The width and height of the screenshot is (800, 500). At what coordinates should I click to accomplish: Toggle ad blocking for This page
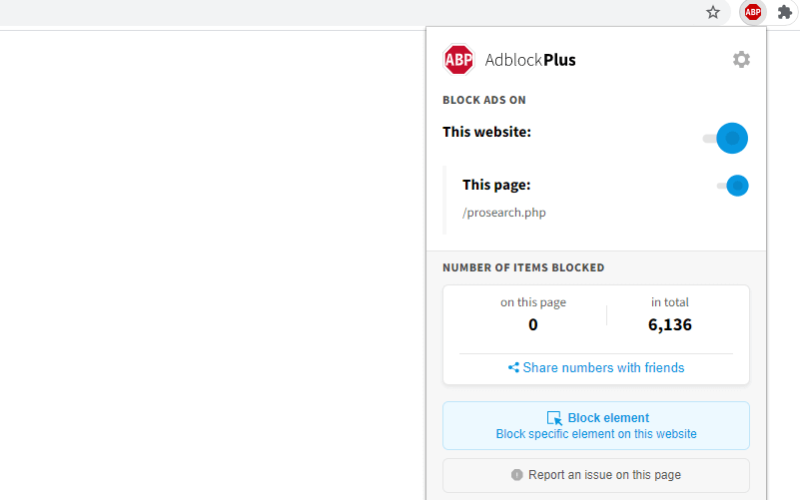(x=733, y=185)
